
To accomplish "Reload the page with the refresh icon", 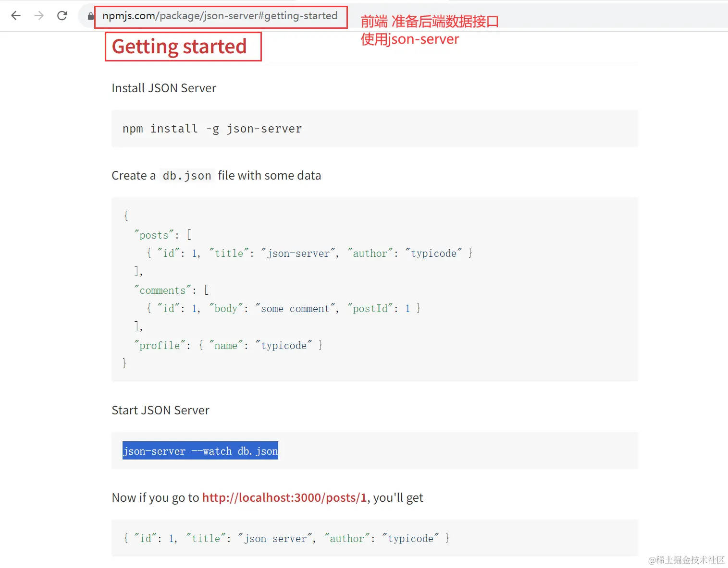I will click(62, 15).
